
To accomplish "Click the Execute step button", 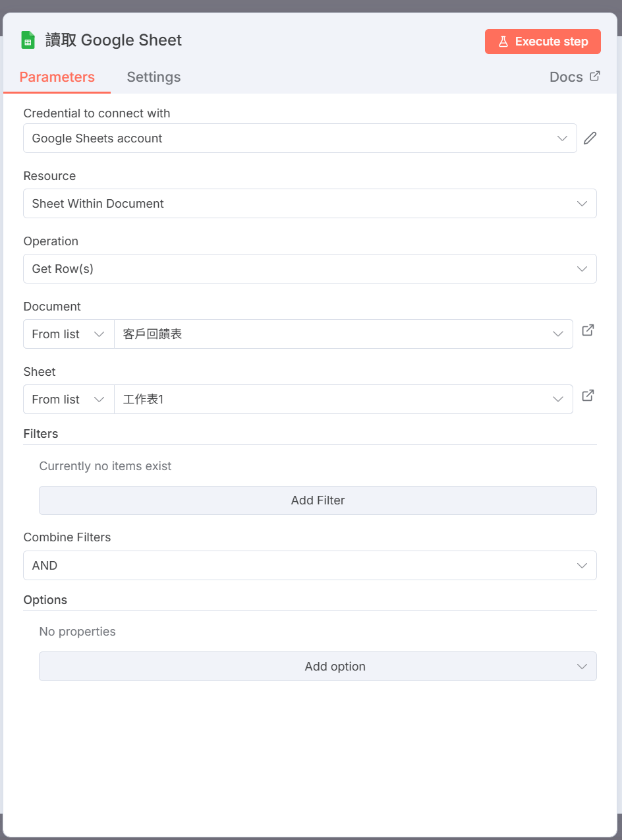I will pyautogui.click(x=543, y=42).
